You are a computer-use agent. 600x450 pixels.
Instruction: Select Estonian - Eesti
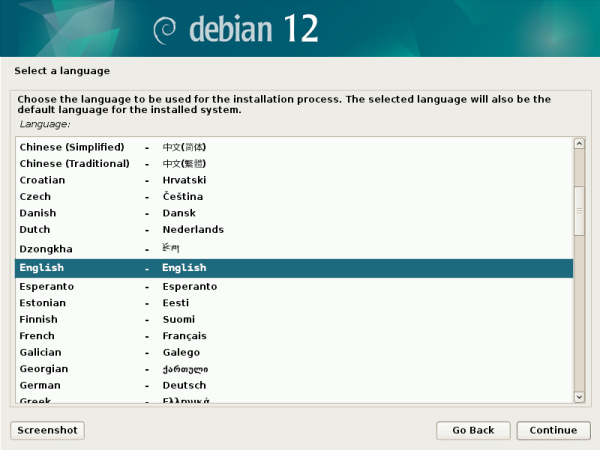294,303
